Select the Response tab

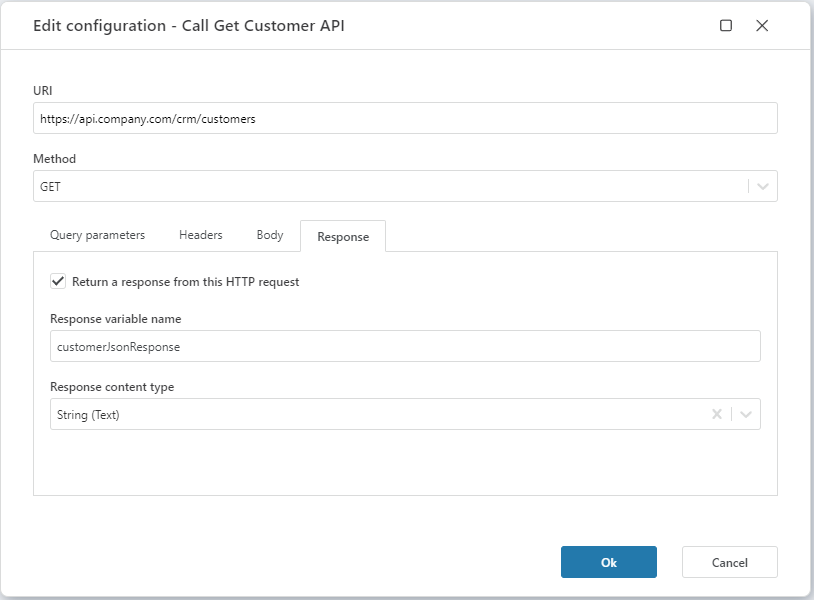point(343,237)
